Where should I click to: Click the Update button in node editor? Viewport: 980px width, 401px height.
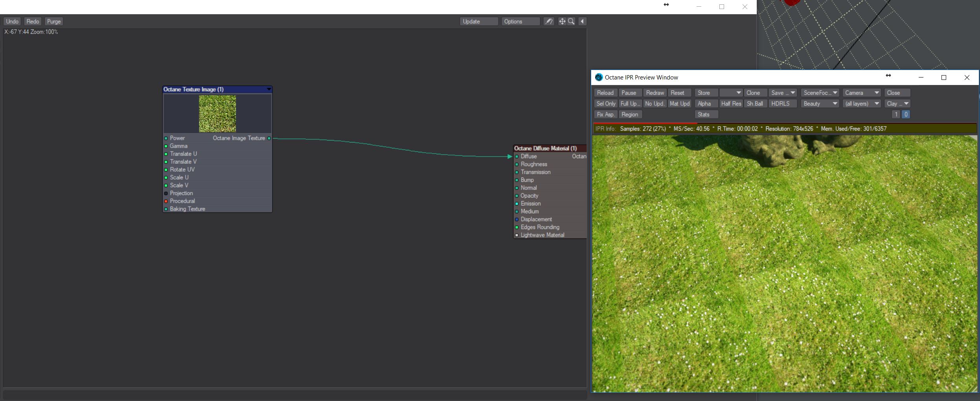(479, 22)
